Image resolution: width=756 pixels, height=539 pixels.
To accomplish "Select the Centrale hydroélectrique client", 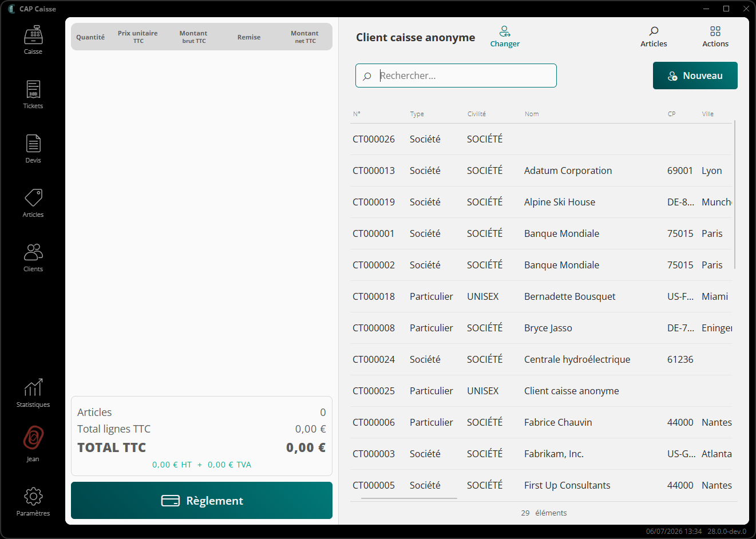I will (x=541, y=359).
